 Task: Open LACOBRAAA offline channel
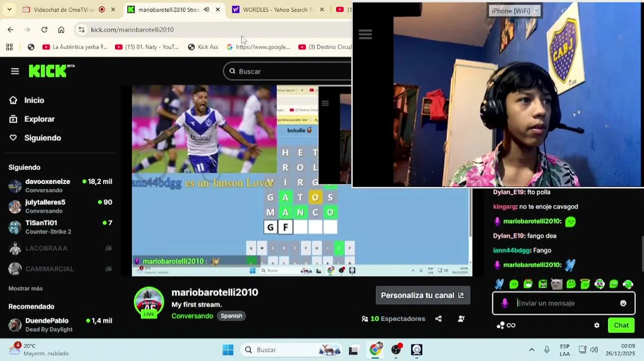click(x=60, y=248)
